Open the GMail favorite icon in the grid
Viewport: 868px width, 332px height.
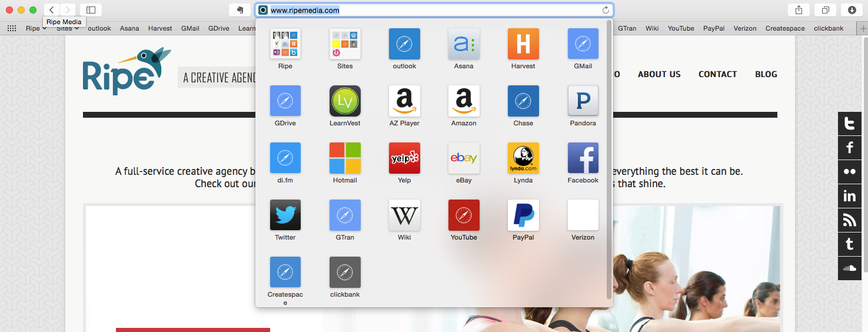point(583,44)
